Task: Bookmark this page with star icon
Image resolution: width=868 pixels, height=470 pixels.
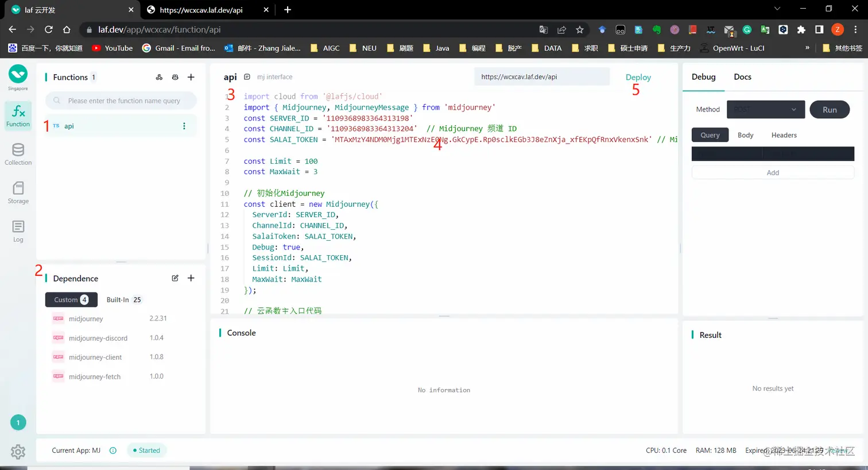Action: (580, 29)
